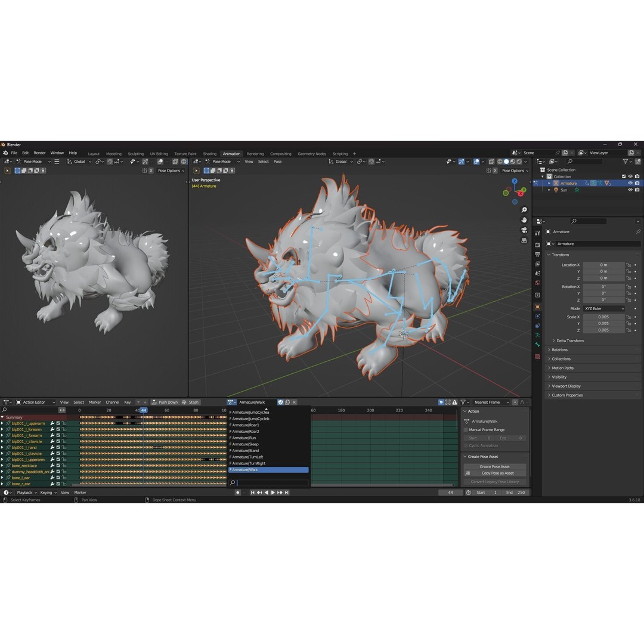This screenshot has width=644, height=644.
Task: Uncheck Collection exclude checkbox in outliner
Action: (624, 177)
